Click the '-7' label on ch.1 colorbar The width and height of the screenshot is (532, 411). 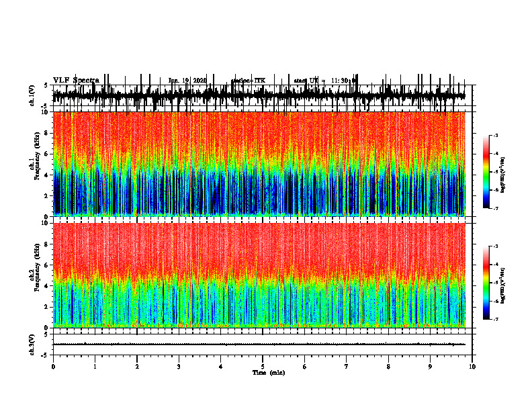click(496, 208)
